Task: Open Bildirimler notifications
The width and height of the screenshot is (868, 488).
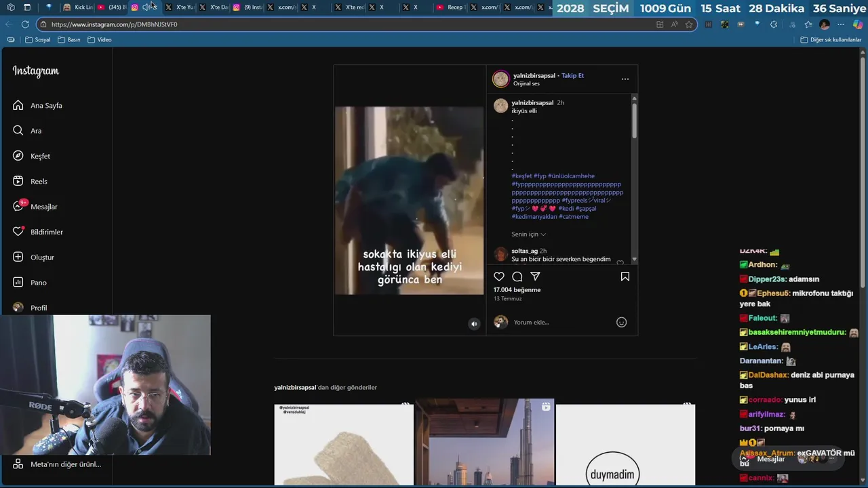Action: [x=37, y=232]
